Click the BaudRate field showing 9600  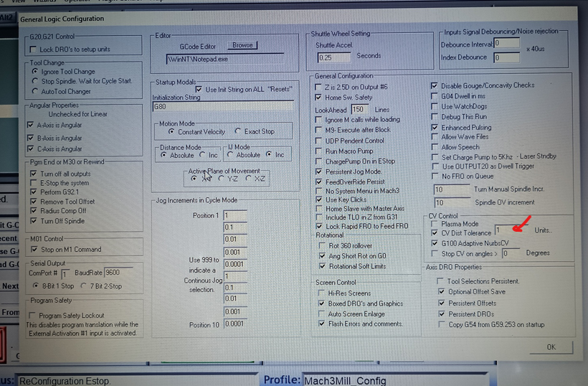point(118,273)
